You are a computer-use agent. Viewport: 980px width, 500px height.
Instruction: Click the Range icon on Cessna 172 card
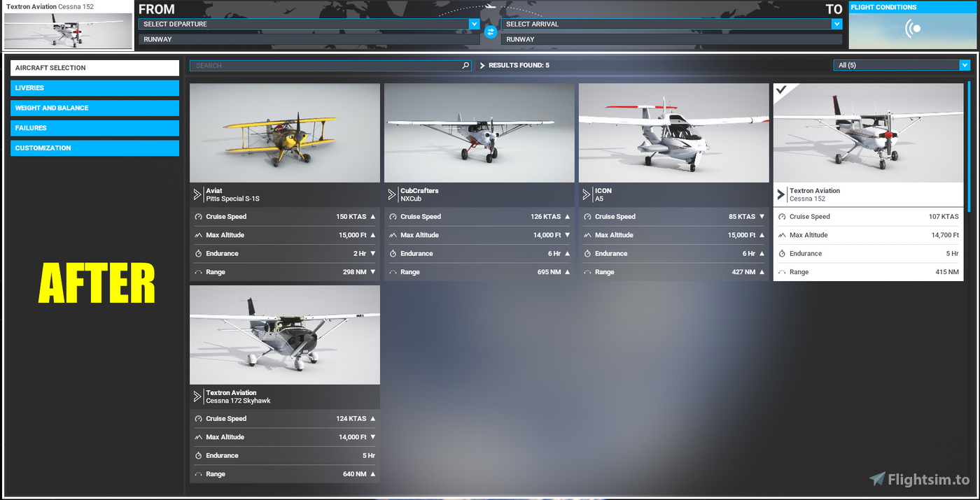coord(199,474)
